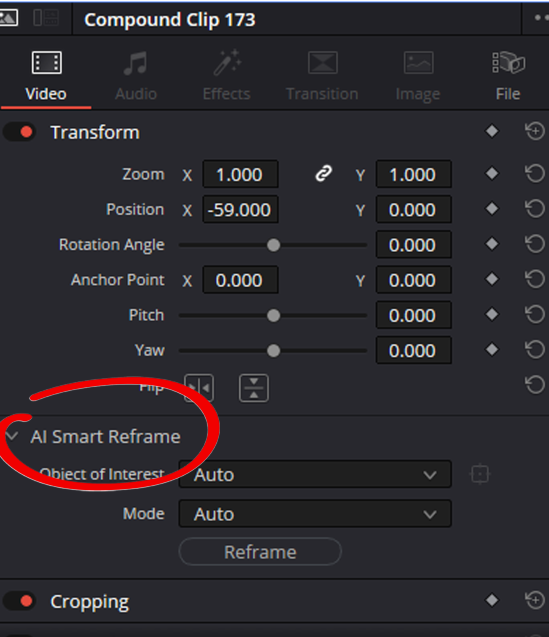Switch to the Video tab
549x637 pixels.
click(x=46, y=76)
